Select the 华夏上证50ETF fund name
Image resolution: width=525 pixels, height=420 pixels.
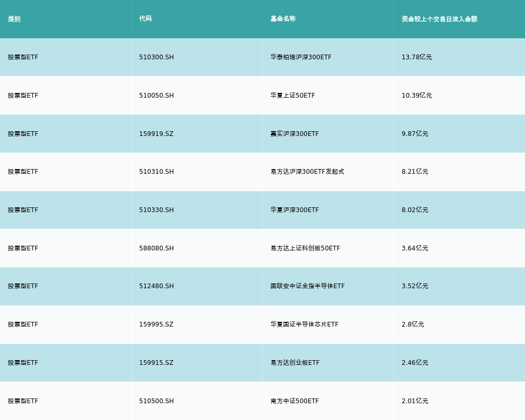tap(292, 96)
